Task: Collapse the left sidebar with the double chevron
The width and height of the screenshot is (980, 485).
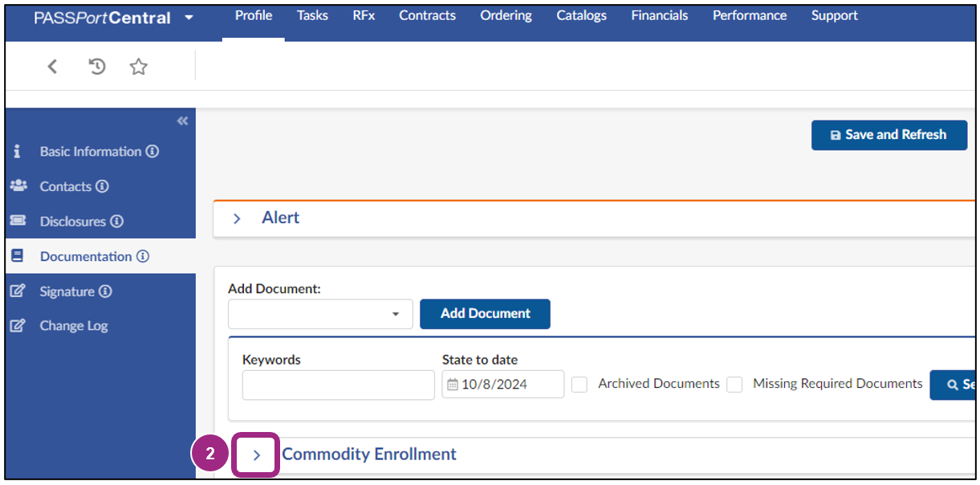Action: (182, 120)
